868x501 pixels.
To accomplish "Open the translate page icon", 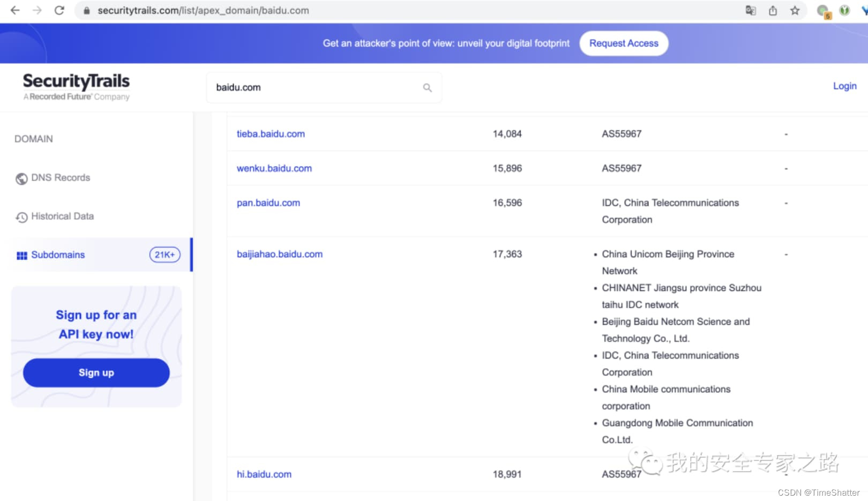I will pyautogui.click(x=751, y=10).
